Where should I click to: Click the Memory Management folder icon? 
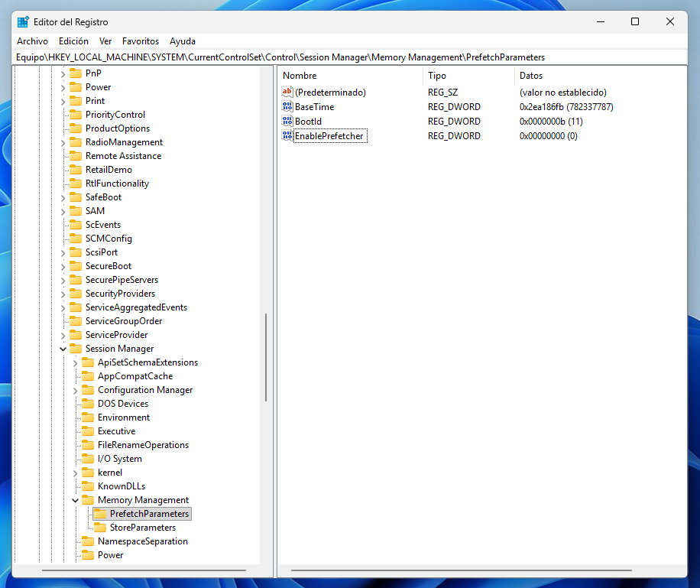[88, 500]
